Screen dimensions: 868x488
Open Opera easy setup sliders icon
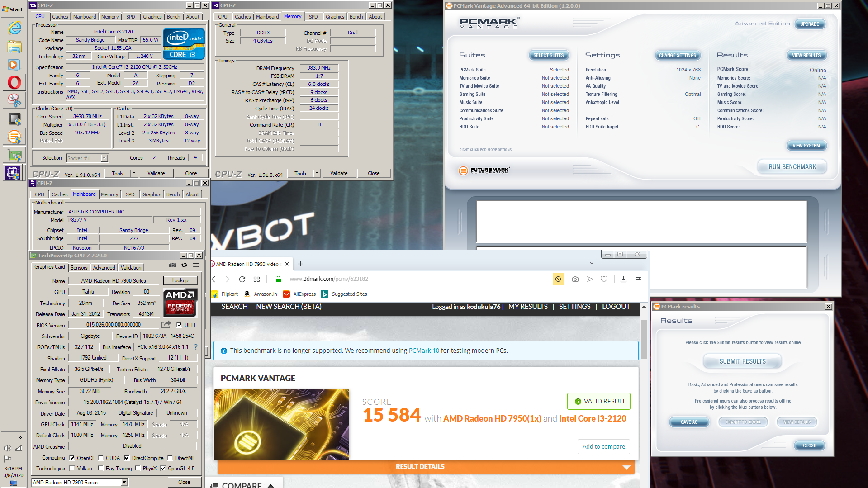638,280
